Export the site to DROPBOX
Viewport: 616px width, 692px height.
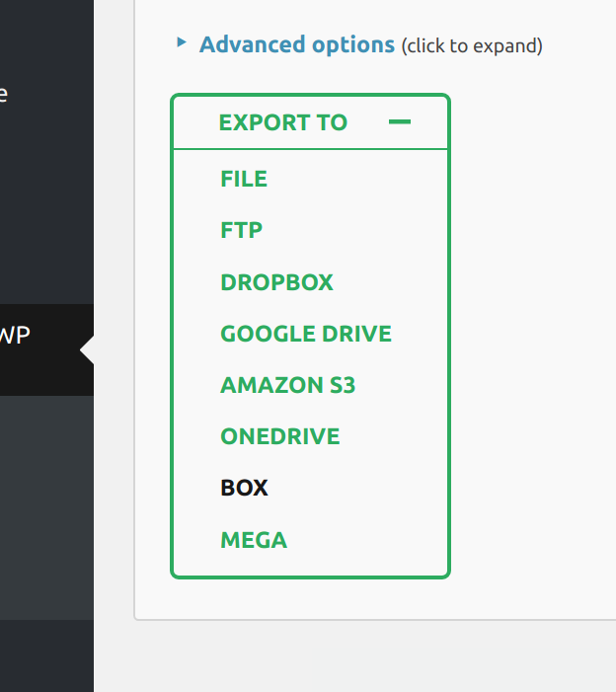(277, 282)
